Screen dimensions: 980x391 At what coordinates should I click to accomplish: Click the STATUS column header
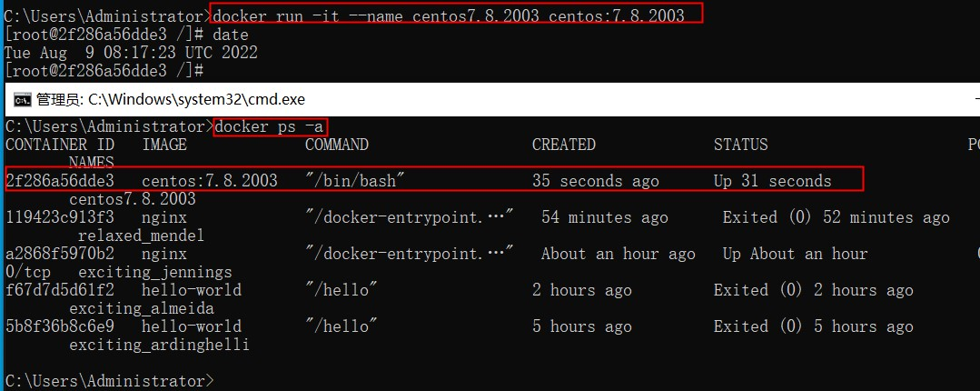coord(741,145)
